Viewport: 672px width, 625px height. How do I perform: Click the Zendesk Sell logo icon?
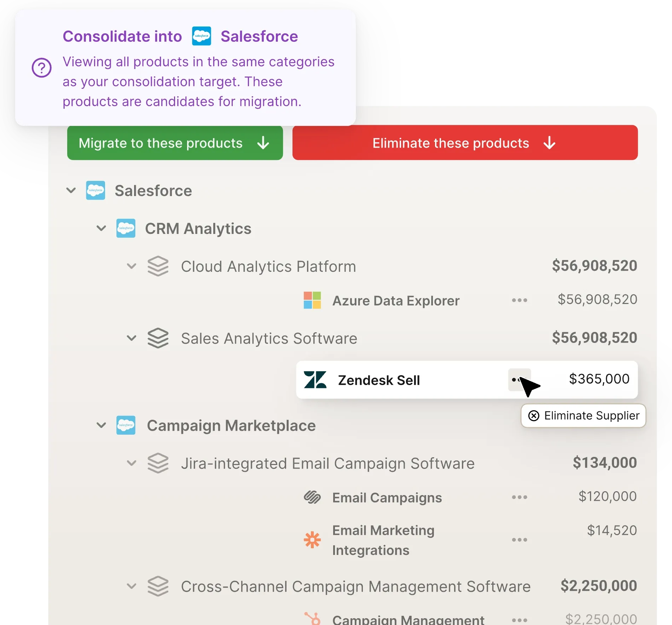tap(315, 380)
